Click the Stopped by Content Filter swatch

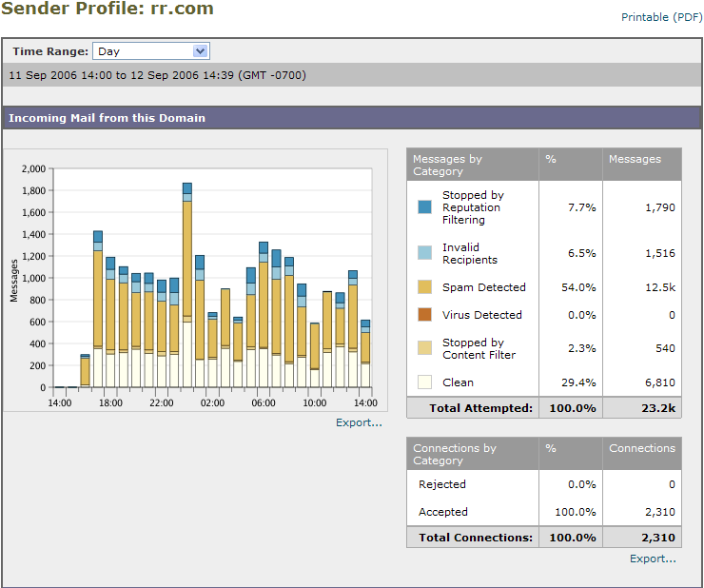[424, 348]
